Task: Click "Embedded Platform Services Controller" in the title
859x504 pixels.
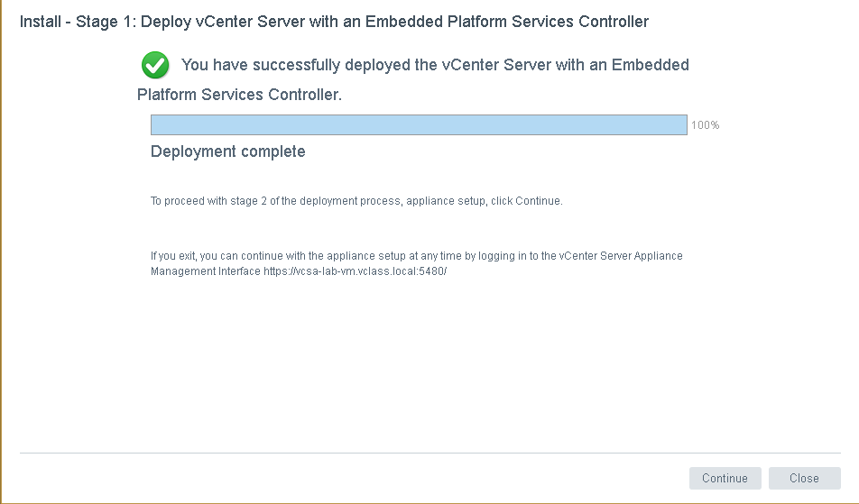Action: pyautogui.click(x=525, y=22)
